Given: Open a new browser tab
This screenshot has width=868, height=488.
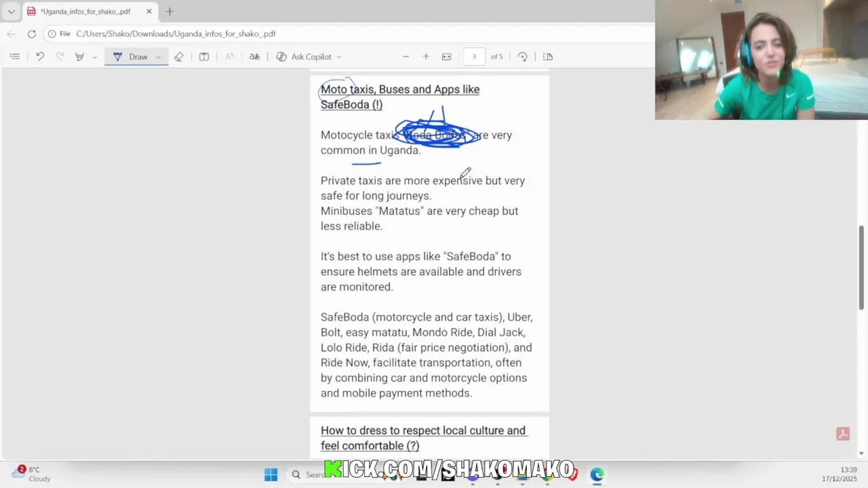Looking at the screenshot, I should click(170, 12).
